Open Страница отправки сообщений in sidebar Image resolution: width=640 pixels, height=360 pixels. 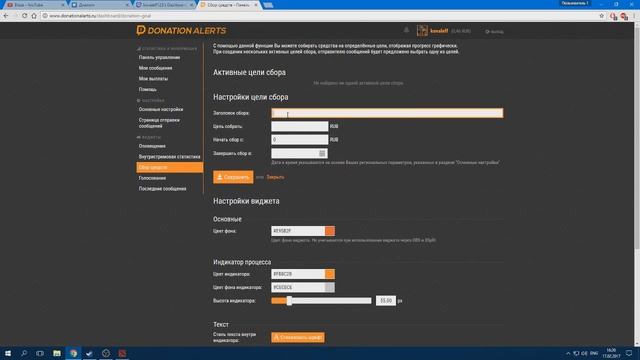[159, 123]
